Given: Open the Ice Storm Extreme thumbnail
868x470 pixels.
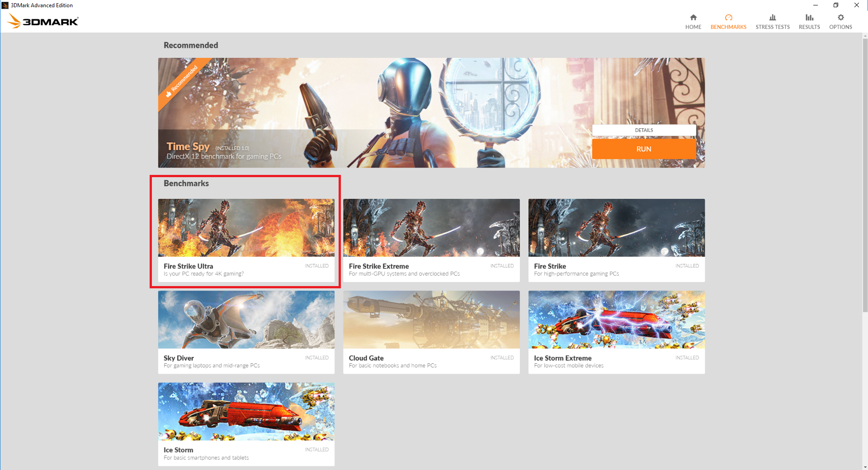Looking at the screenshot, I should [x=617, y=320].
